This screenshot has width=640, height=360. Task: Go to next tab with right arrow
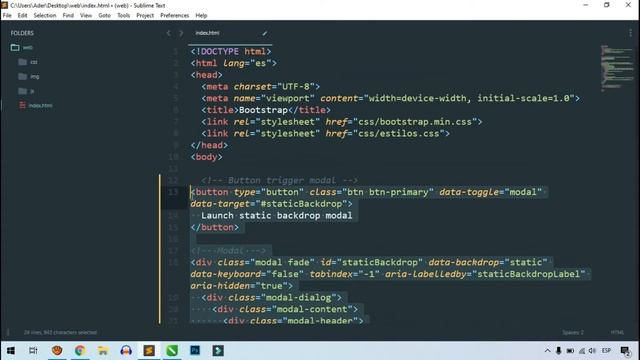pyautogui.click(x=181, y=33)
